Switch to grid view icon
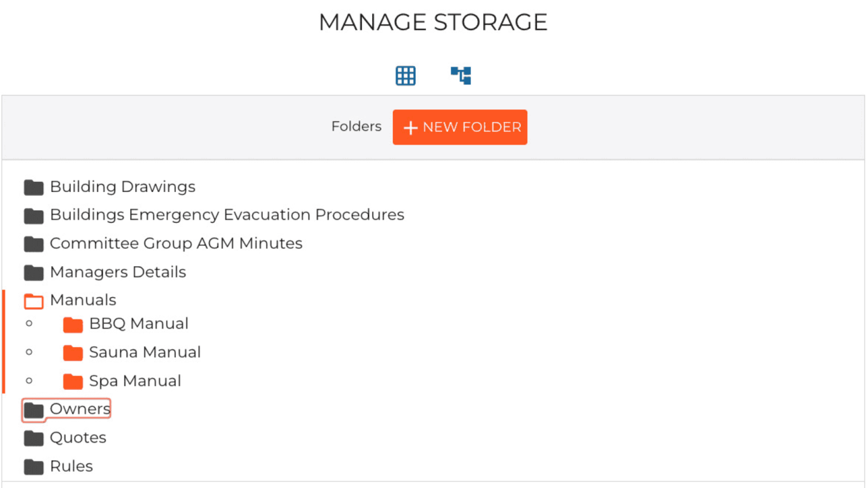The height and width of the screenshot is (488, 868). pyautogui.click(x=406, y=75)
